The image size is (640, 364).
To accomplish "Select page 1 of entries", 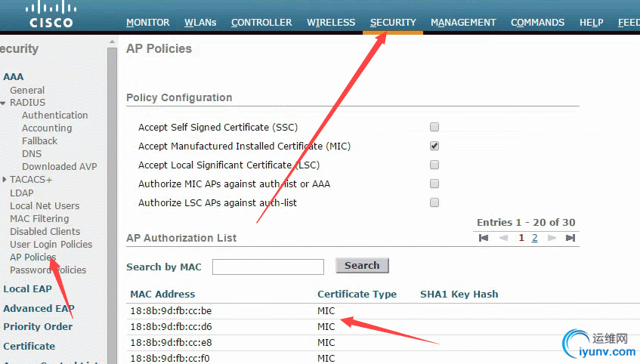I will pos(521,238).
